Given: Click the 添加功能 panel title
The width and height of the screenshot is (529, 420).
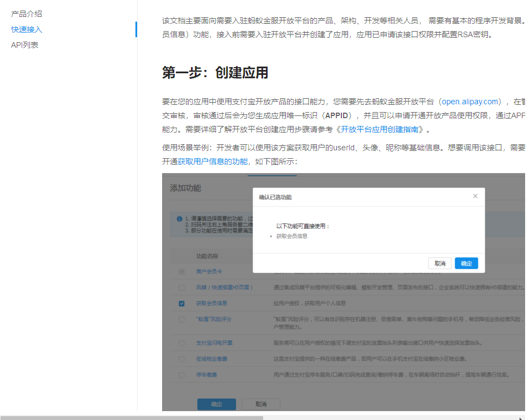Looking at the screenshot, I should [185, 188].
